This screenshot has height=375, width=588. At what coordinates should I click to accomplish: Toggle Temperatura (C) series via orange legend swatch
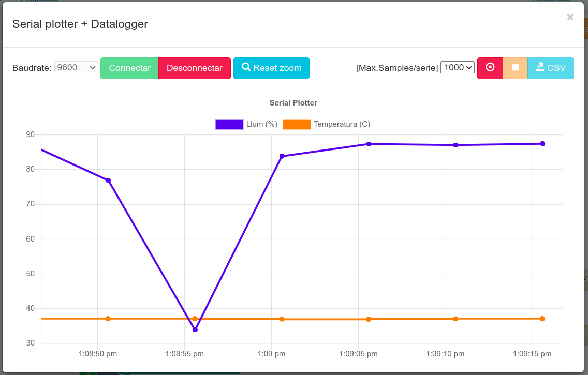point(297,124)
